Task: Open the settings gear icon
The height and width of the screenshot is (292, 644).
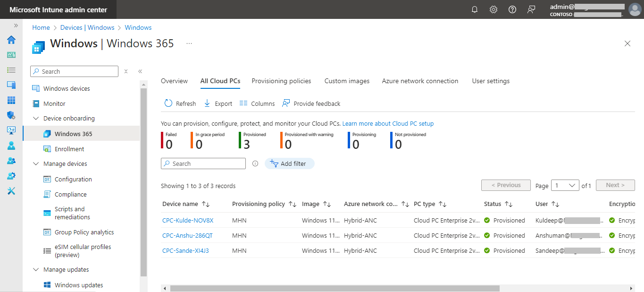Action: [x=493, y=9]
